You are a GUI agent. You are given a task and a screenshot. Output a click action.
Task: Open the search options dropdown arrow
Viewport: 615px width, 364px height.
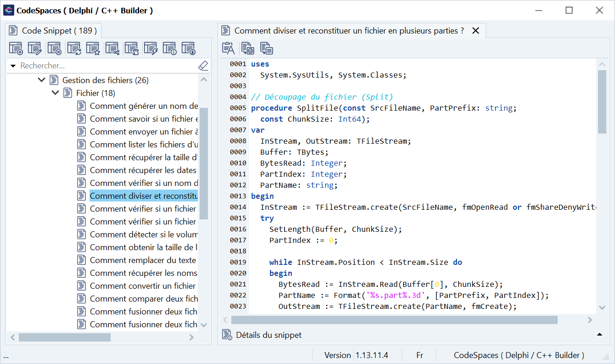(x=13, y=66)
